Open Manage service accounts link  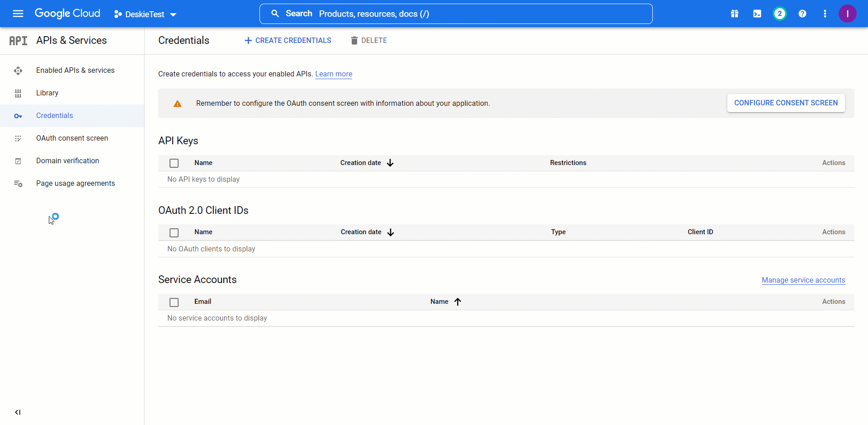[803, 280]
